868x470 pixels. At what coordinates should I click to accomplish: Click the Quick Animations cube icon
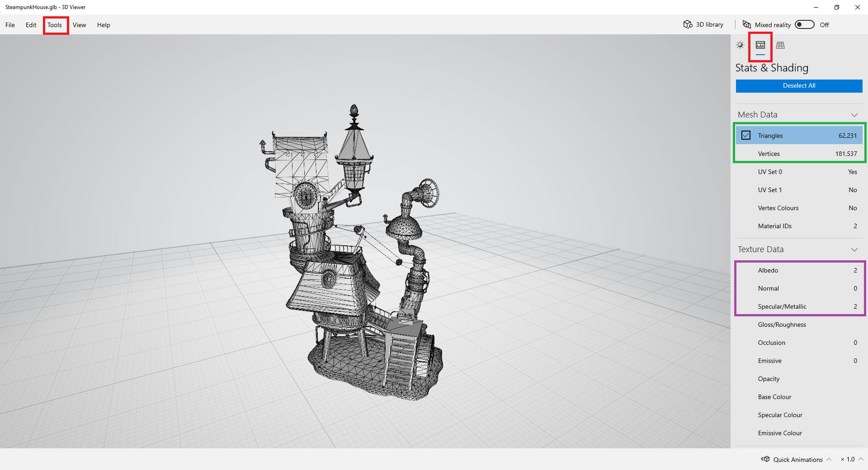[x=765, y=459]
